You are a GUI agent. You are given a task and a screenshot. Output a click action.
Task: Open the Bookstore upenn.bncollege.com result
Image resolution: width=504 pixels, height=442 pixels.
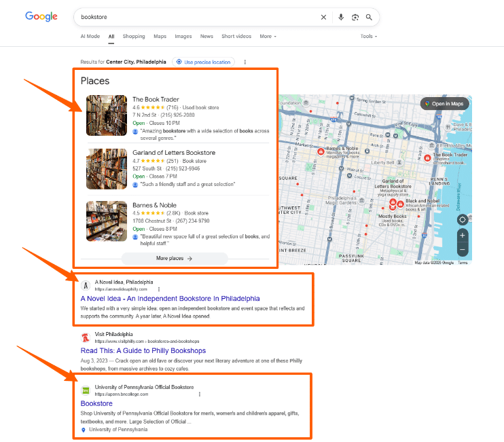tap(96, 403)
